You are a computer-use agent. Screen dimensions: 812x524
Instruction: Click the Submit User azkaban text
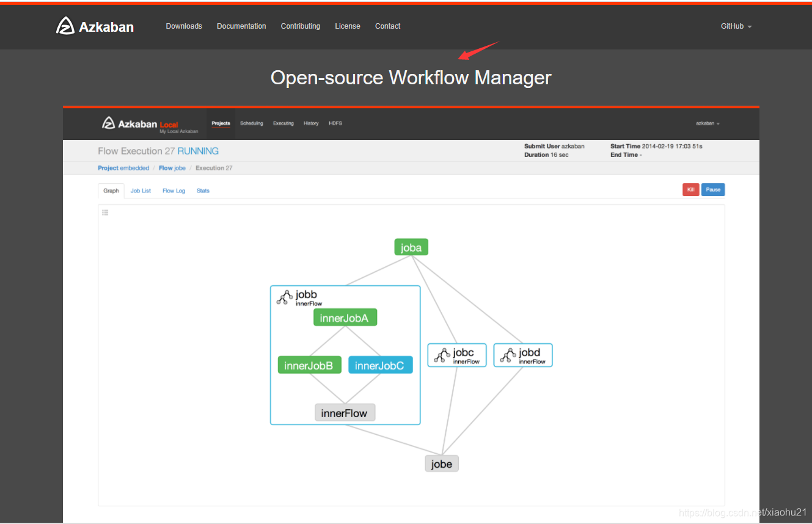pos(554,147)
